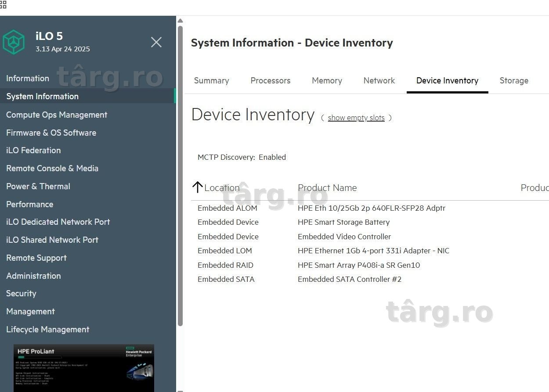
Task: Select HPE Smart Array P408i-a SR Gen10
Action: tap(359, 265)
